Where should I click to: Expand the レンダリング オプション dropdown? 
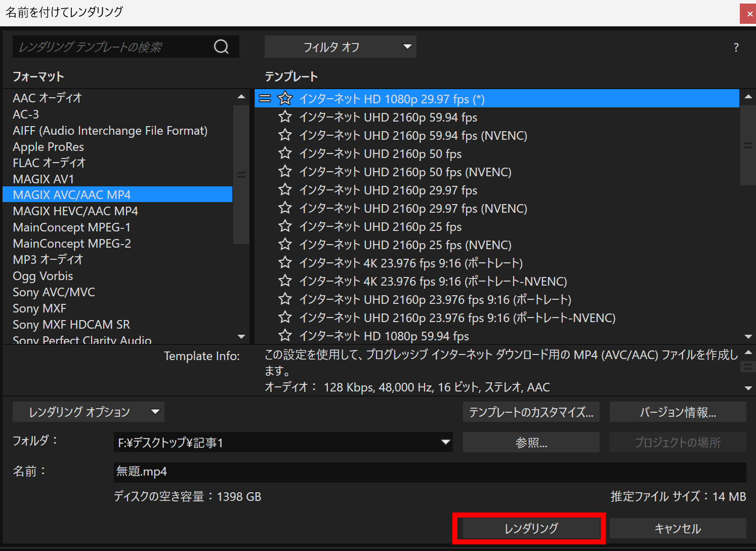tap(89, 412)
